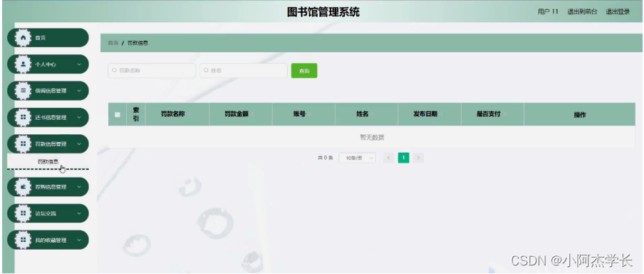The height and width of the screenshot is (274, 644).
Task: Open 还书信息管理 sidebar menu label
Action: tap(51, 117)
